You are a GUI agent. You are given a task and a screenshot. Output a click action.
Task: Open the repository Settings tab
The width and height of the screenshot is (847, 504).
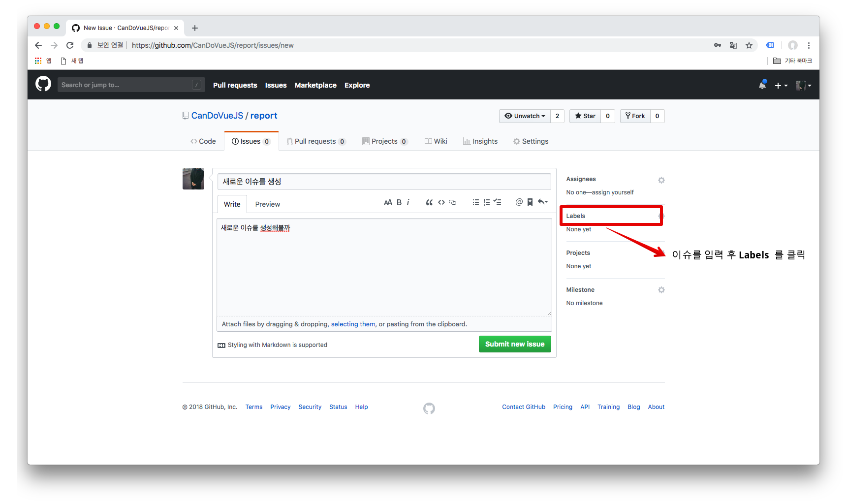click(531, 141)
